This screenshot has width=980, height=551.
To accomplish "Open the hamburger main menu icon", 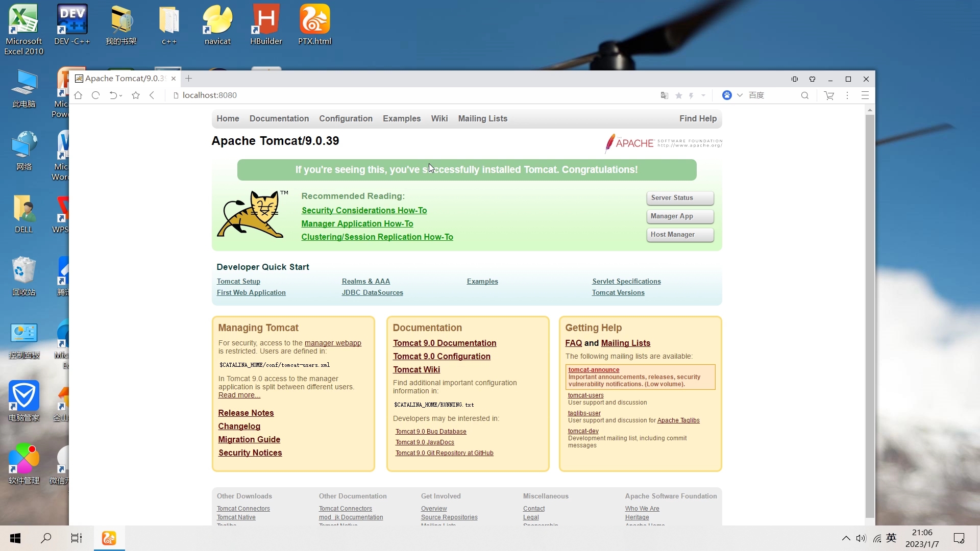I will 865,95.
